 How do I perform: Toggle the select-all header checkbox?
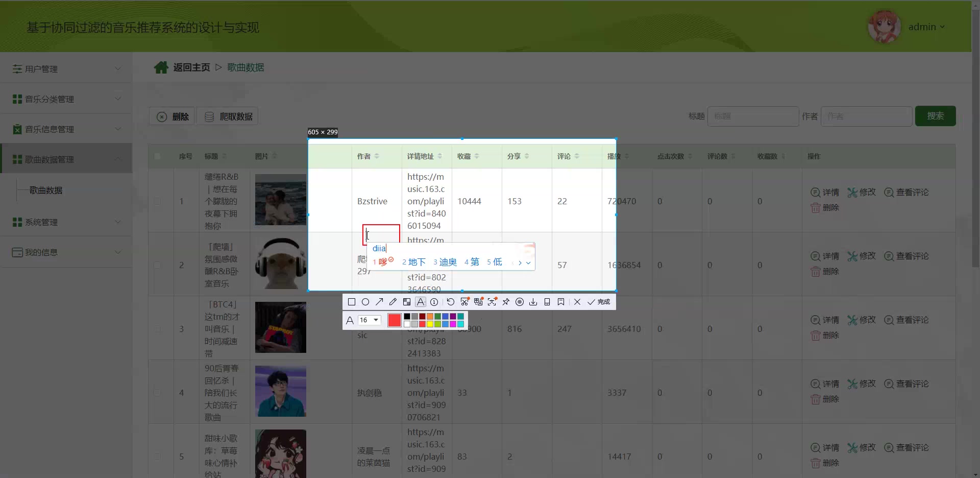[157, 156]
